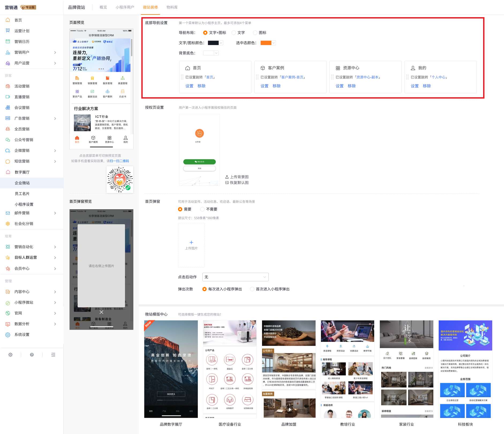The image size is (504, 434).
Task: Select 首次进入小程序弹出 popup frequency
Action: [x=252, y=289]
